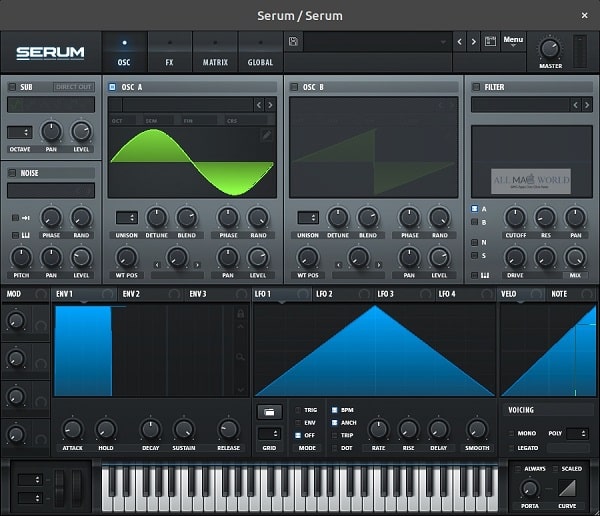This screenshot has width=600, height=516.
Task: Toggle OSC A on/off
Action: (x=112, y=87)
